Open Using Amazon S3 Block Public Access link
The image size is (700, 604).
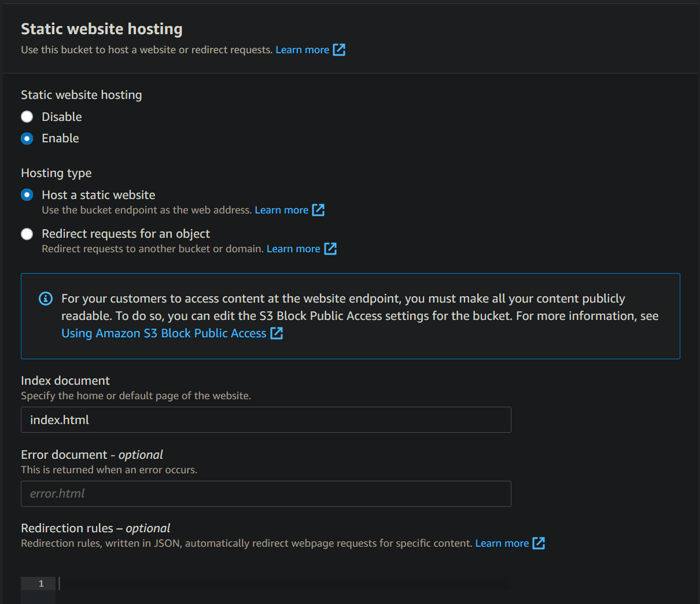[164, 333]
